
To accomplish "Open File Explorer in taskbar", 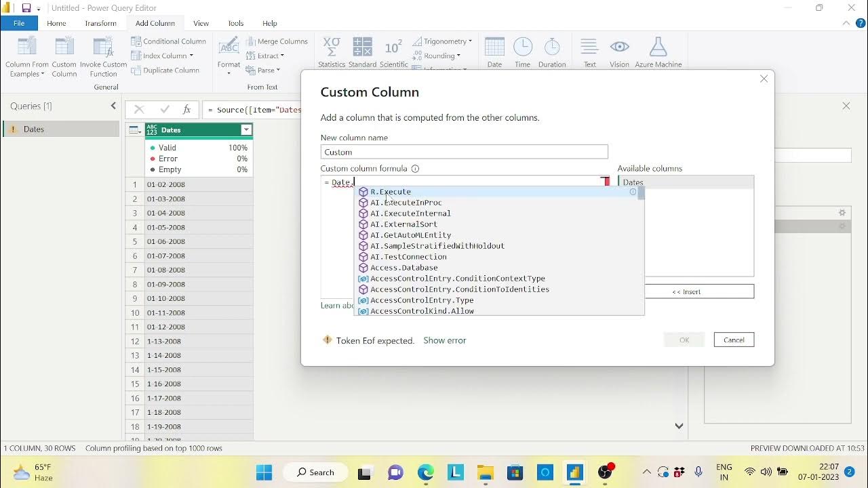I will (x=485, y=472).
